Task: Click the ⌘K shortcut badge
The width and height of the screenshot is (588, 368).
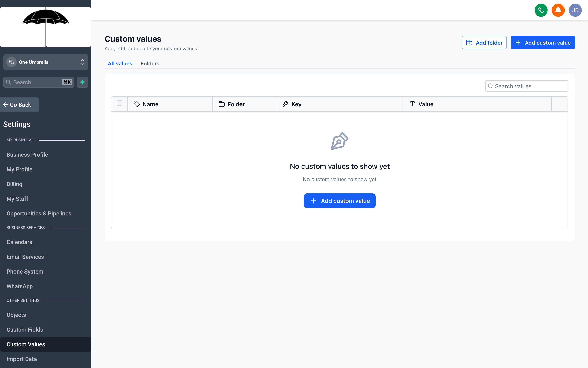Action: [x=67, y=82]
